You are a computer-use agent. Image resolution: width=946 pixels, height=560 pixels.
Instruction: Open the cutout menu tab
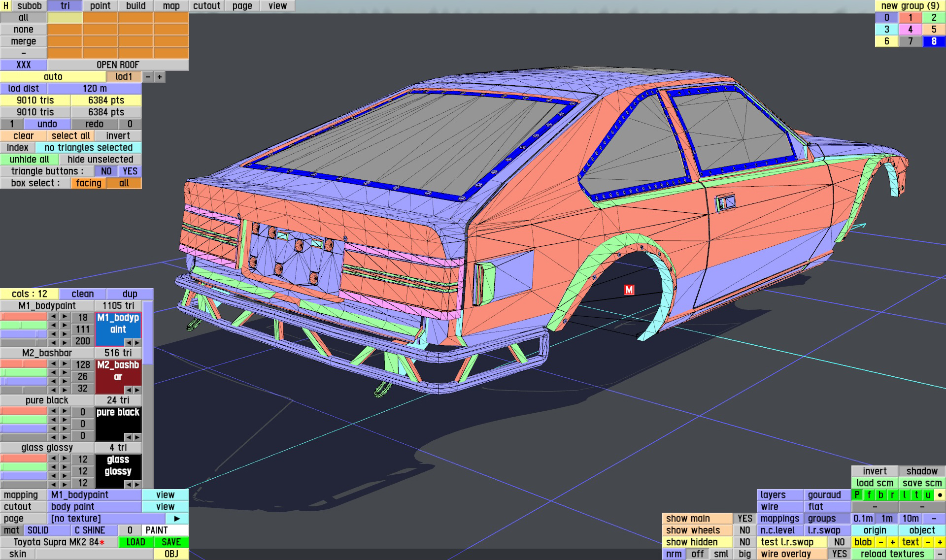(206, 6)
